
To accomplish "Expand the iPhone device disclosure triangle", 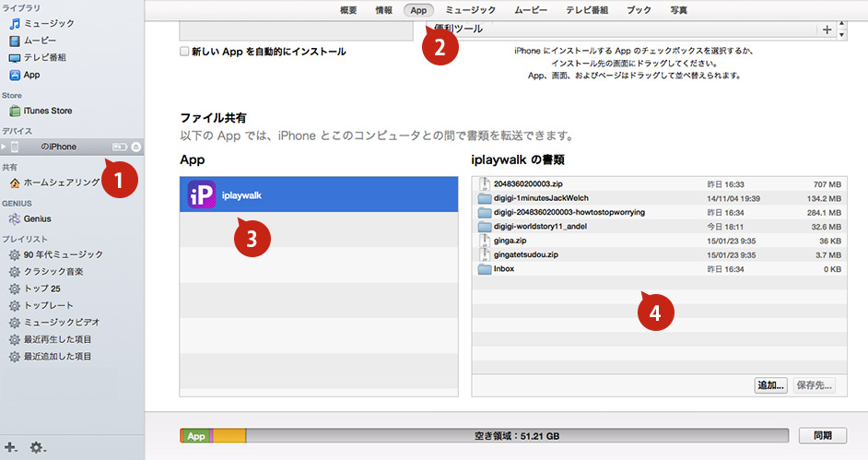I will point(4,147).
